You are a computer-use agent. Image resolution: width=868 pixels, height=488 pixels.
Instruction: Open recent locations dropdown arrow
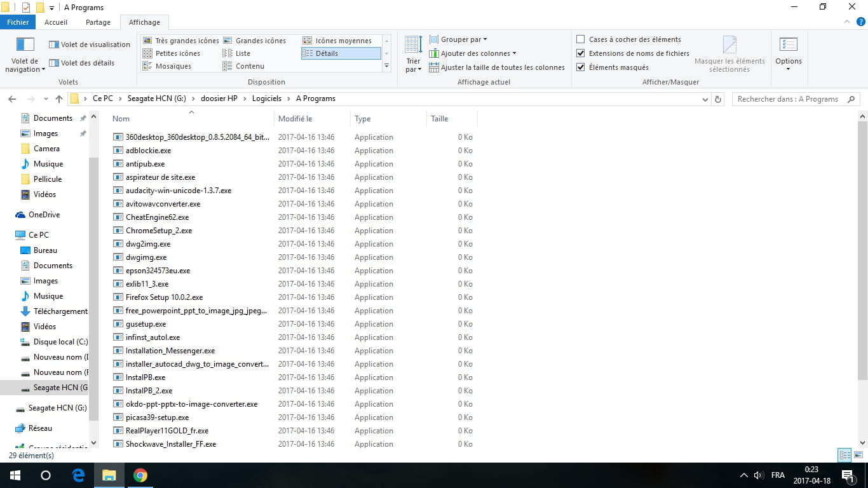pyautogui.click(x=46, y=99)
